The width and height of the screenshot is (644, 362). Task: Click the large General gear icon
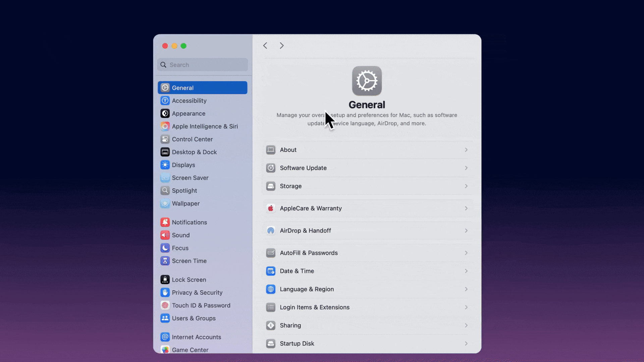(367, 81)
